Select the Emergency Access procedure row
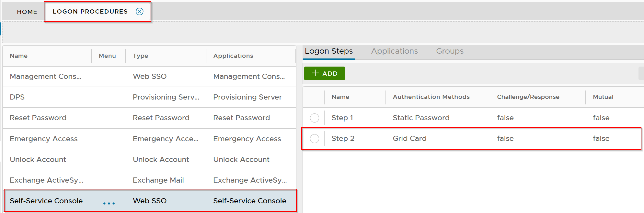 tap(43, 139)
